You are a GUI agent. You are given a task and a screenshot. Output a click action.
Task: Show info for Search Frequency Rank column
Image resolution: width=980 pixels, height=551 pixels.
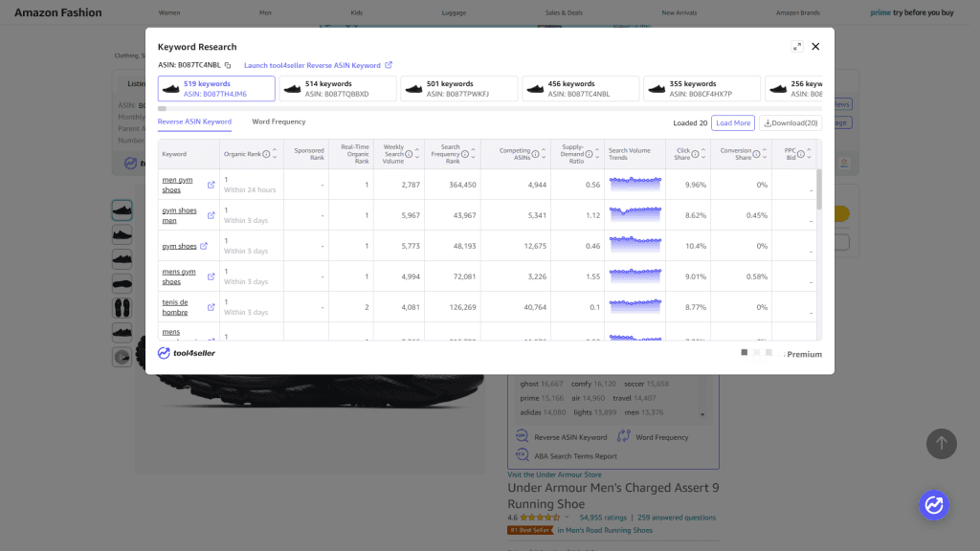pyautogui.click(x=465, y=154)
